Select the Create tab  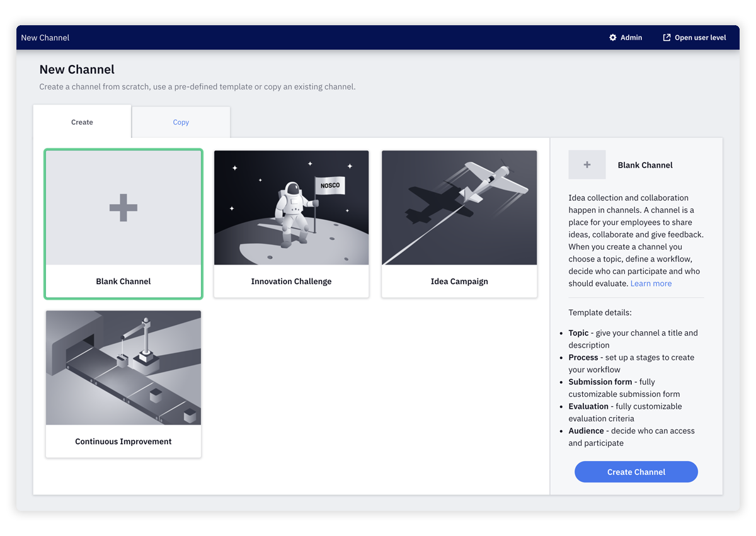tap(82, 122)
